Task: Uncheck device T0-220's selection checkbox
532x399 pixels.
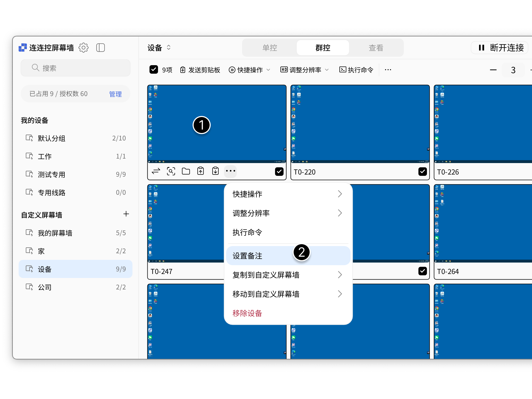Action: (x=422, y=172)
